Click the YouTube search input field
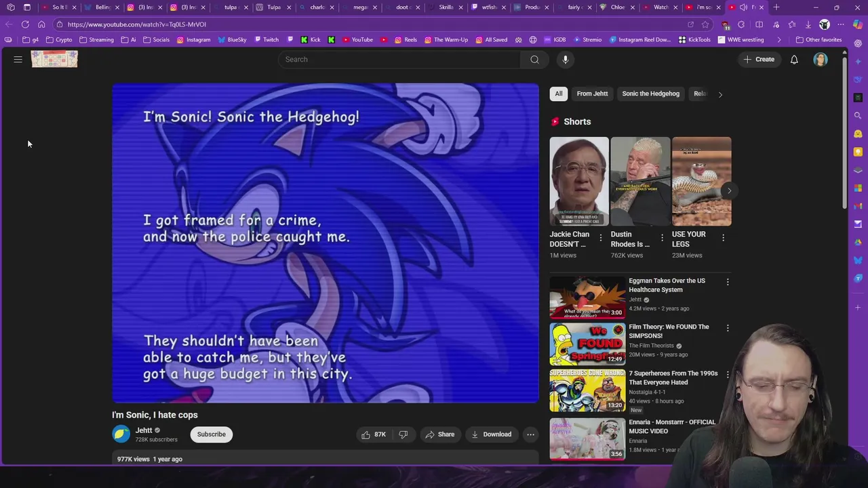Screen dimensions: 868x488 click(400, 60)
